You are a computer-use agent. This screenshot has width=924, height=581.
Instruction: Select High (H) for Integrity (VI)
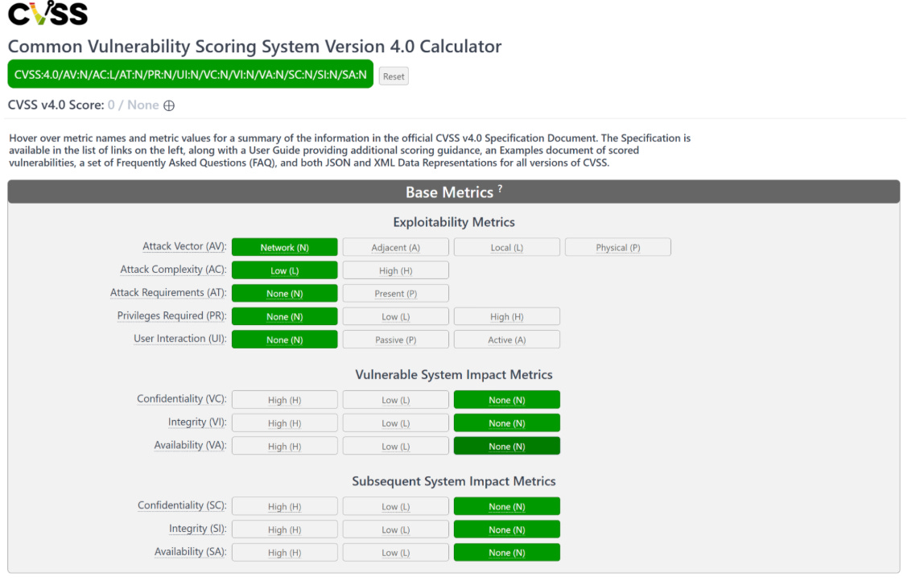point(285,423)
